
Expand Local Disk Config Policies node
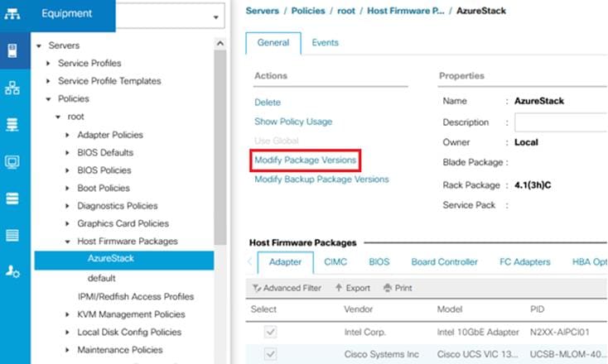67,333
